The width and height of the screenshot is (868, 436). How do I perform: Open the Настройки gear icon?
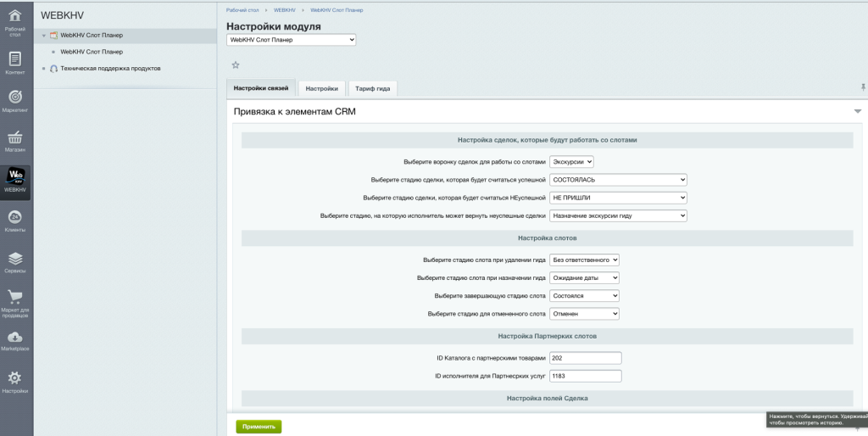(x=14, y=381)
